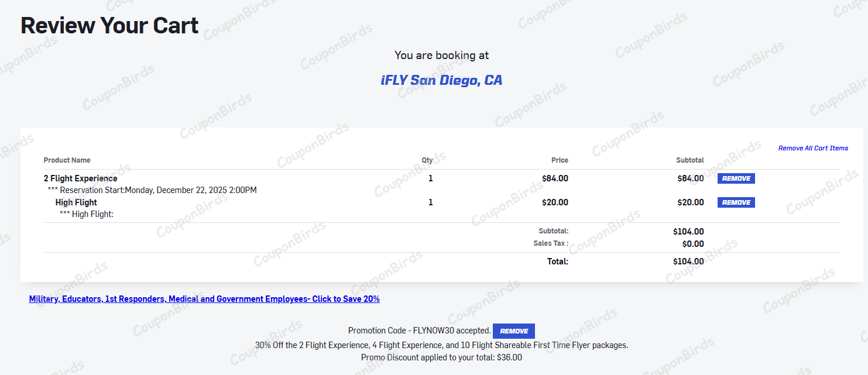Click the $84.00 value in the Price column

(555, 178)
